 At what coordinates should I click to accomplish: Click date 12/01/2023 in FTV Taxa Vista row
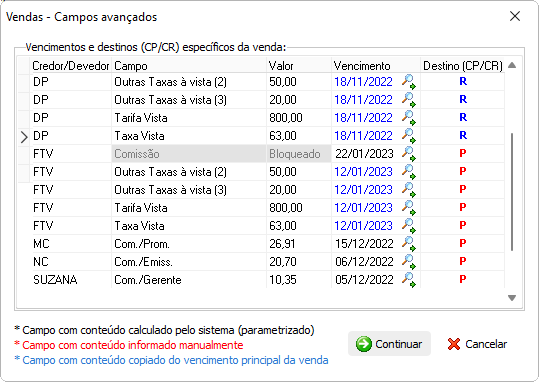pos(363,226)
